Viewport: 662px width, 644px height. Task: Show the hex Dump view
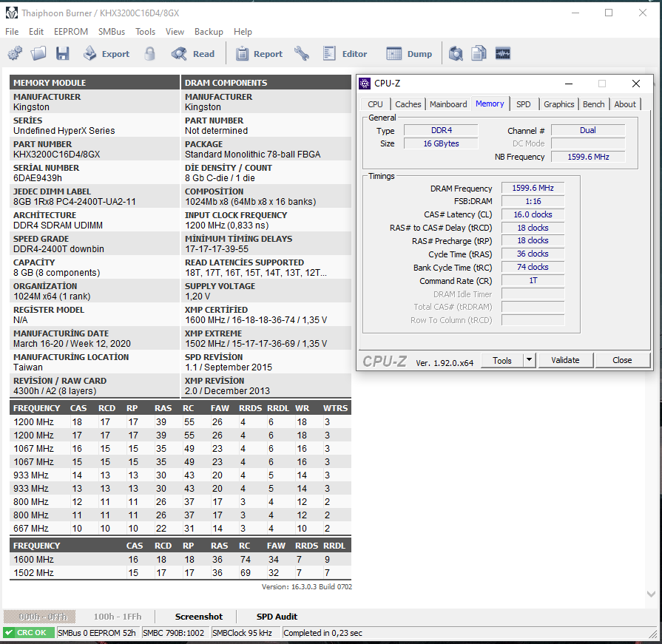pyautogui.click(x=409, y=54)
